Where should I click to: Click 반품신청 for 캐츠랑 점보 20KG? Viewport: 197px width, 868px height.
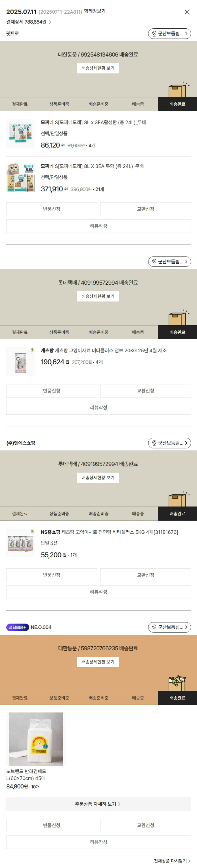point(51,390)
